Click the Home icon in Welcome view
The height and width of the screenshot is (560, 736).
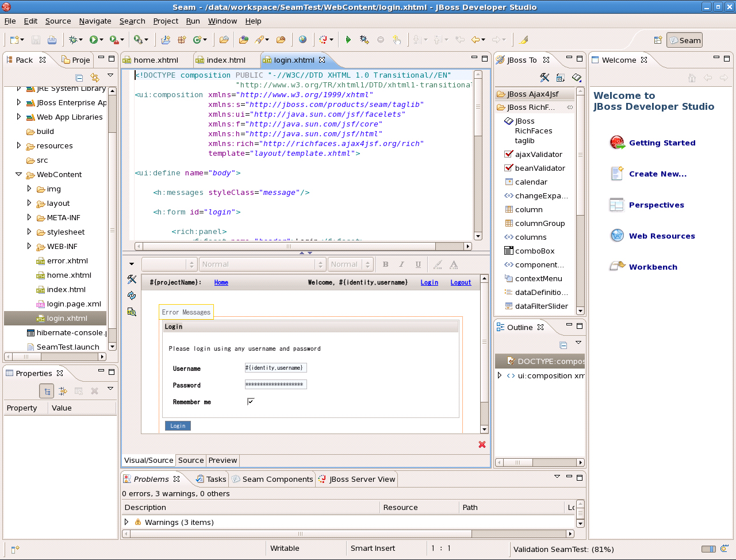coord(692,78)
